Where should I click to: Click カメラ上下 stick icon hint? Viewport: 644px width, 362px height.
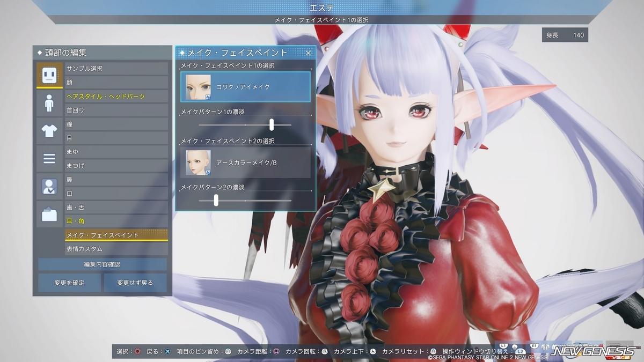click(372, 352)
